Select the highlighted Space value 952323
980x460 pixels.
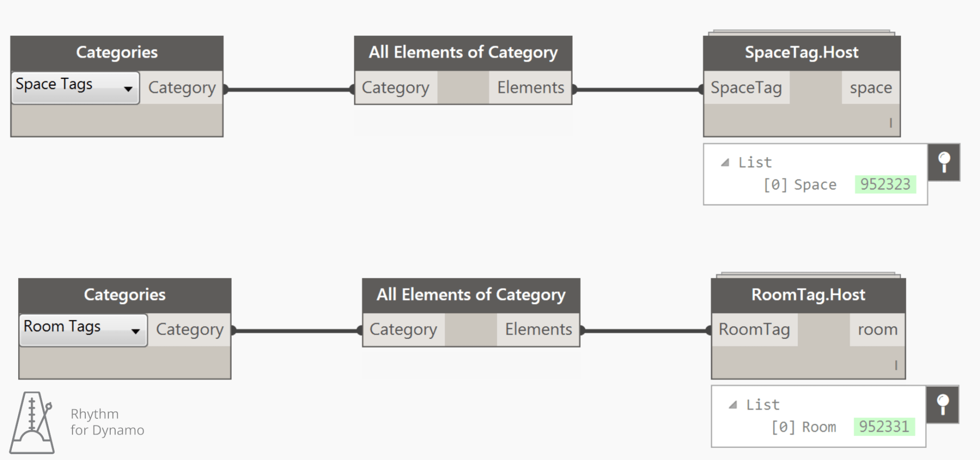886,185
